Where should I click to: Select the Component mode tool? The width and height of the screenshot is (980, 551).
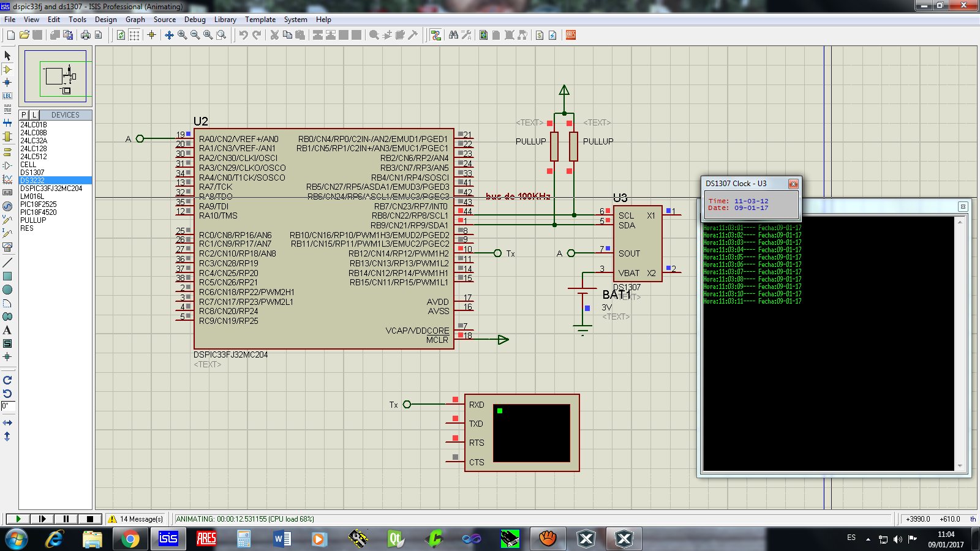7,69
